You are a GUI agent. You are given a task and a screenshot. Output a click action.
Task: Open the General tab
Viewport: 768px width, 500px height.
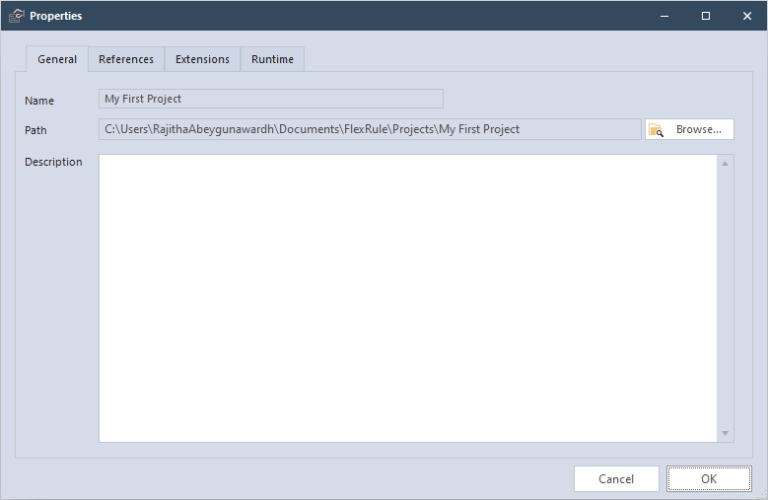[x=57, y=59]
